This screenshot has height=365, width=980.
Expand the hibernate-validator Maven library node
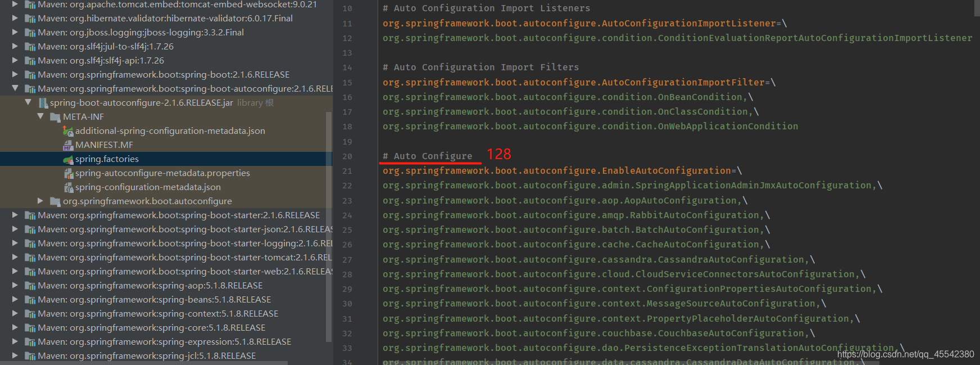pyautogui.click(x=15, y=19)
